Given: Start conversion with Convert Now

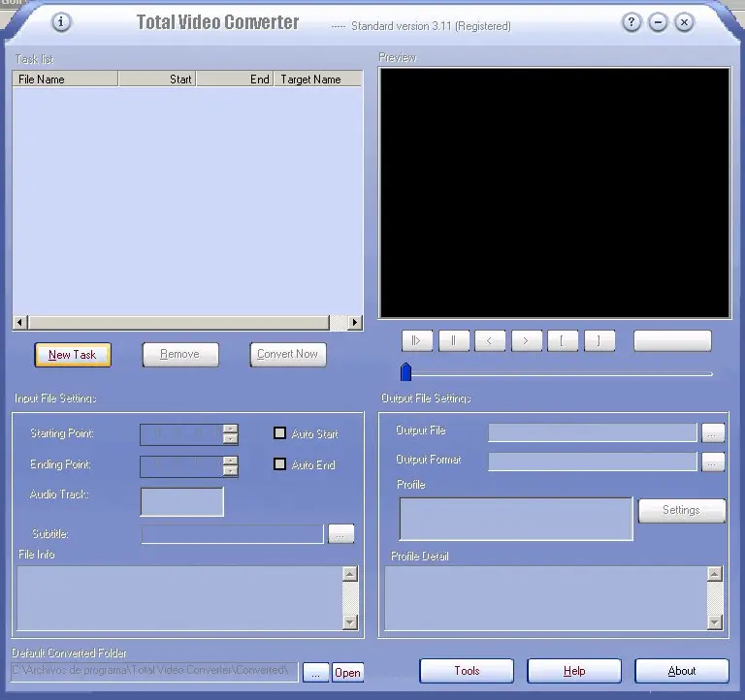Looking at the screenshot, I should coord(288,355).
